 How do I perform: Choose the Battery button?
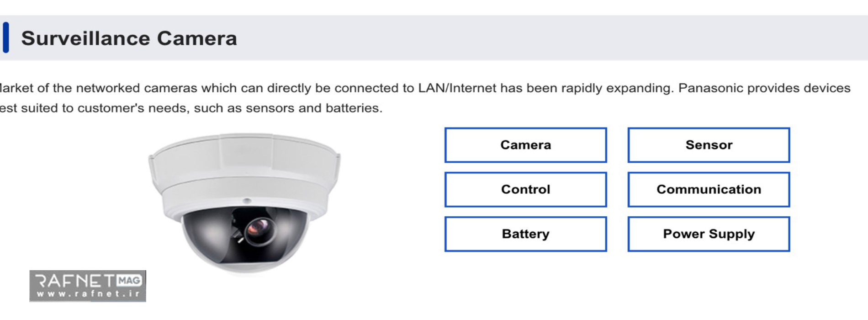(525, 234)
